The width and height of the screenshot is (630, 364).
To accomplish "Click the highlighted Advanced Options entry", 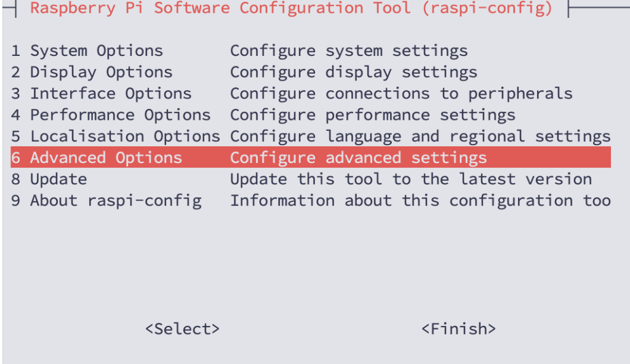I will (x=106, y=158).
